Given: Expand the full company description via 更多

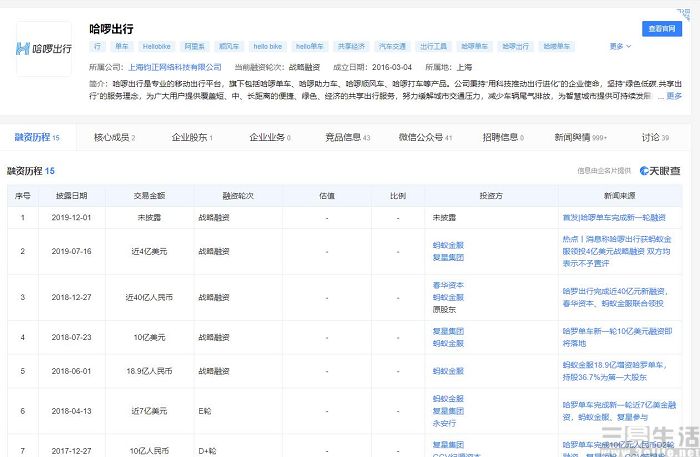Looking at the screenshot, I should coord(674,96).
